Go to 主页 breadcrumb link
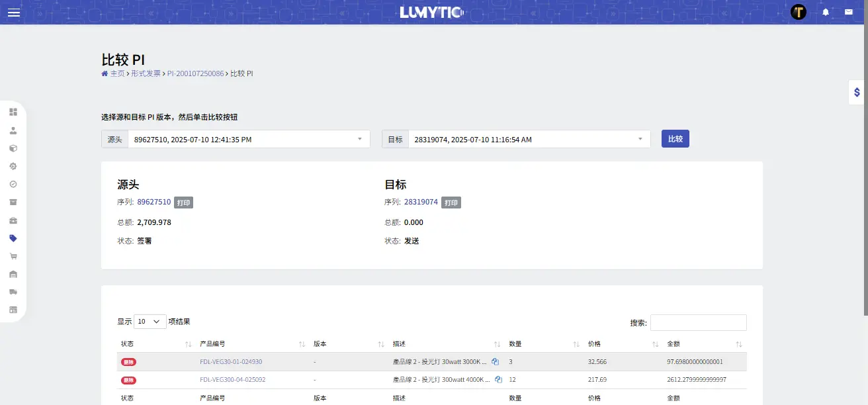The height and width of the screenshot is (405, 868). pos(117,73)
